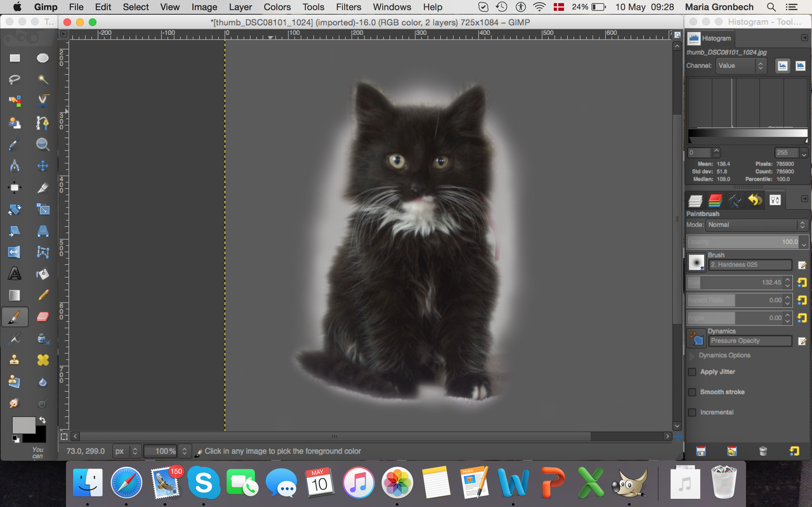Select the Bucket Fill tool
The height and width of the screenshot is (507, 812).
pos(43,273)
